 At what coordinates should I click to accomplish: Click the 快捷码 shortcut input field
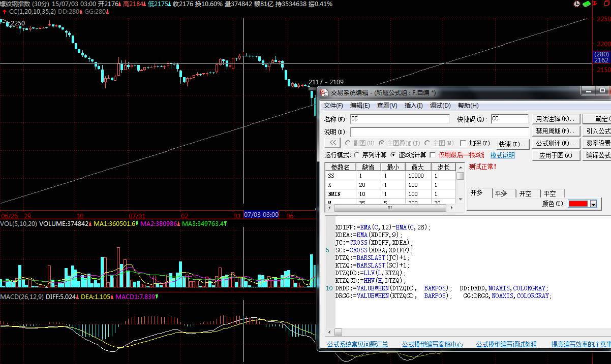coord(509,119)
